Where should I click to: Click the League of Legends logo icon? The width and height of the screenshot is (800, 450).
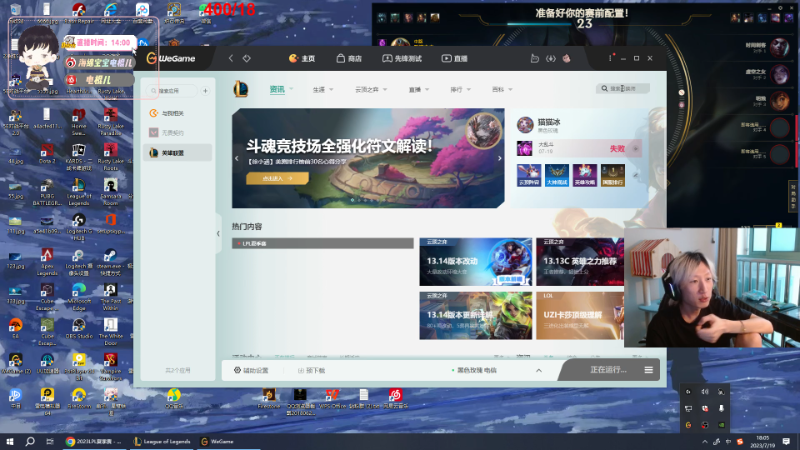(241, 89)
